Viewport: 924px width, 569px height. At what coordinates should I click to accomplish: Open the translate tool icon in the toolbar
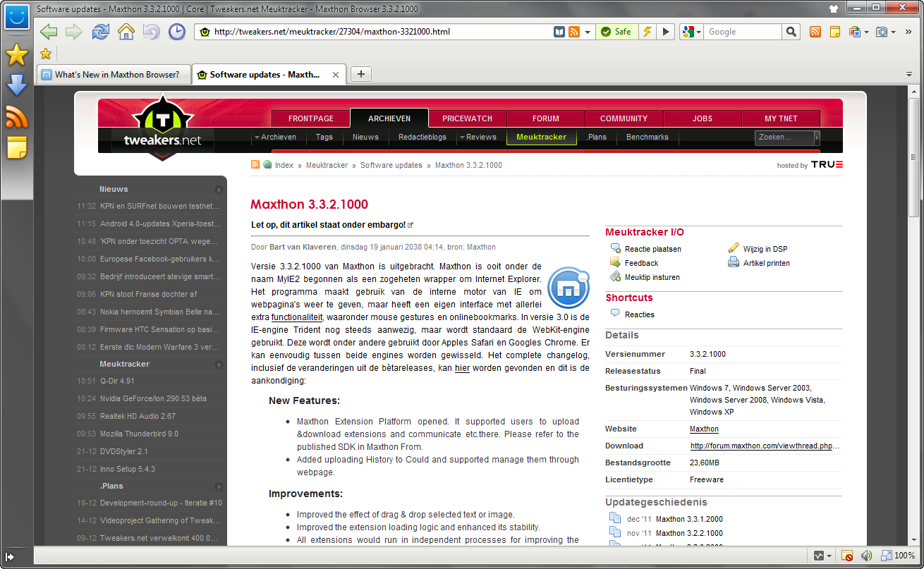tap(854, 32)
